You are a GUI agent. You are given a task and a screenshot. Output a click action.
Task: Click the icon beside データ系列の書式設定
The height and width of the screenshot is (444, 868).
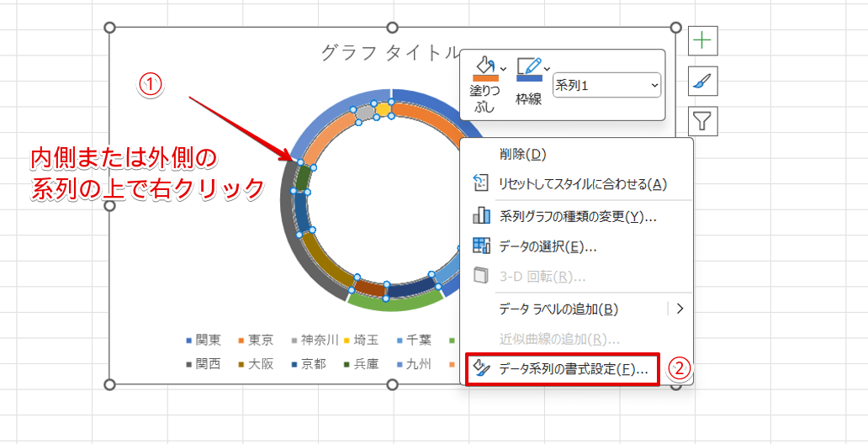click(x=481, y=368)
